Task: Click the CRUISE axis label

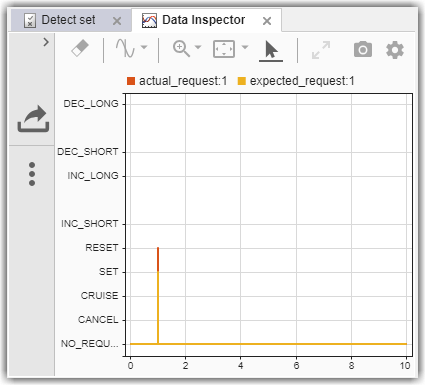Action: tap(99, 296)
